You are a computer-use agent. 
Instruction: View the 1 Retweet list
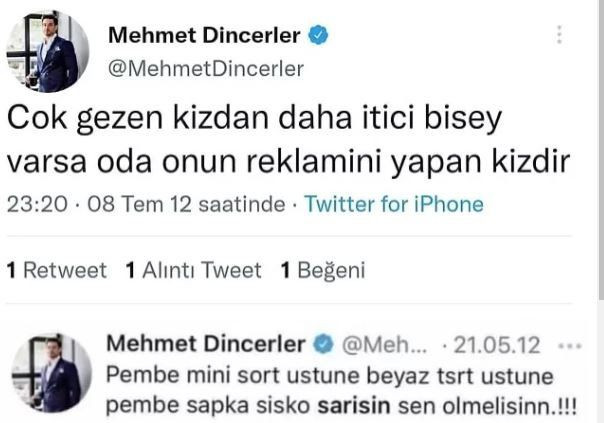click(x=56, y=270)
